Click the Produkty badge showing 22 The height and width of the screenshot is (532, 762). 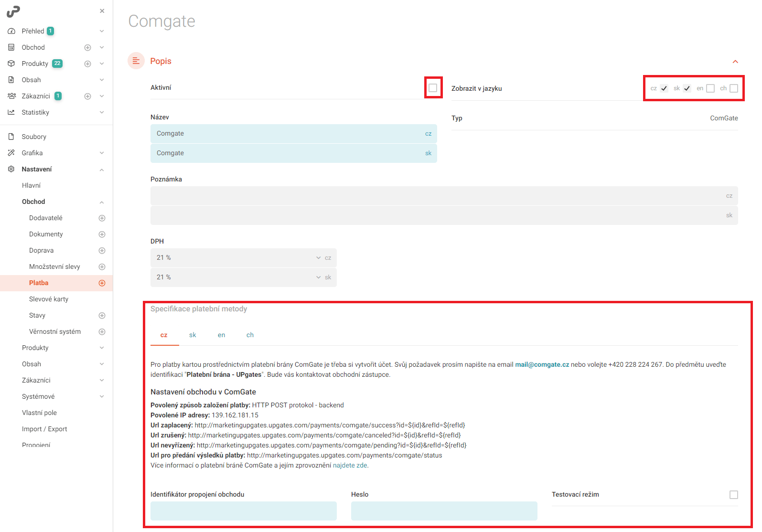[57, 64]
